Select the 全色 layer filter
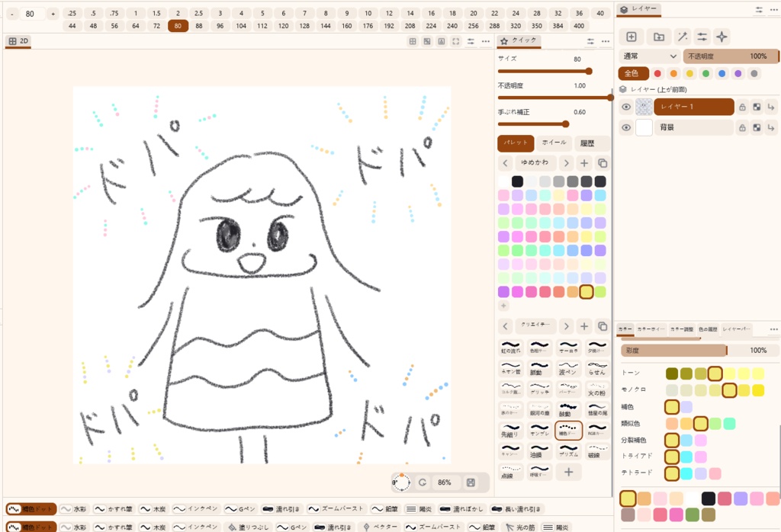 [x=634, y=74]
